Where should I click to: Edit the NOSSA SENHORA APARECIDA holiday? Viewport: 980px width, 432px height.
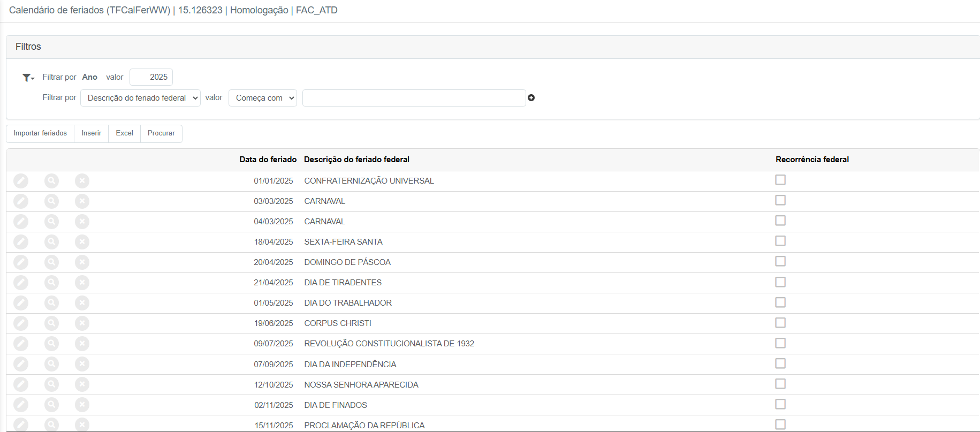coord(21,384)
